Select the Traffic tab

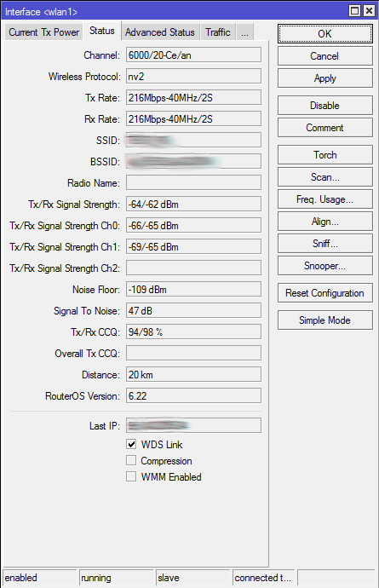click(218, 32)
